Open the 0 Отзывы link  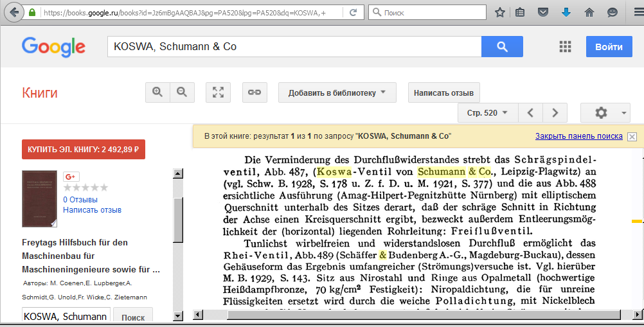coord(80,200)
